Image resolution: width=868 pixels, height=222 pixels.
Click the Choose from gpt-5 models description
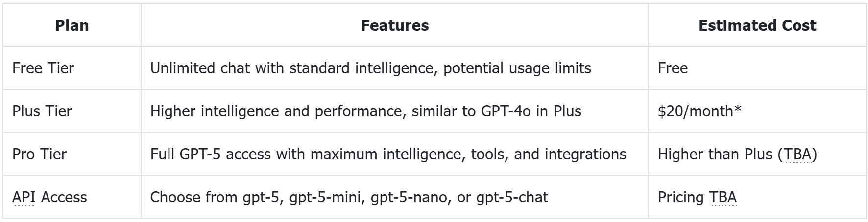[x=349, y=197]
